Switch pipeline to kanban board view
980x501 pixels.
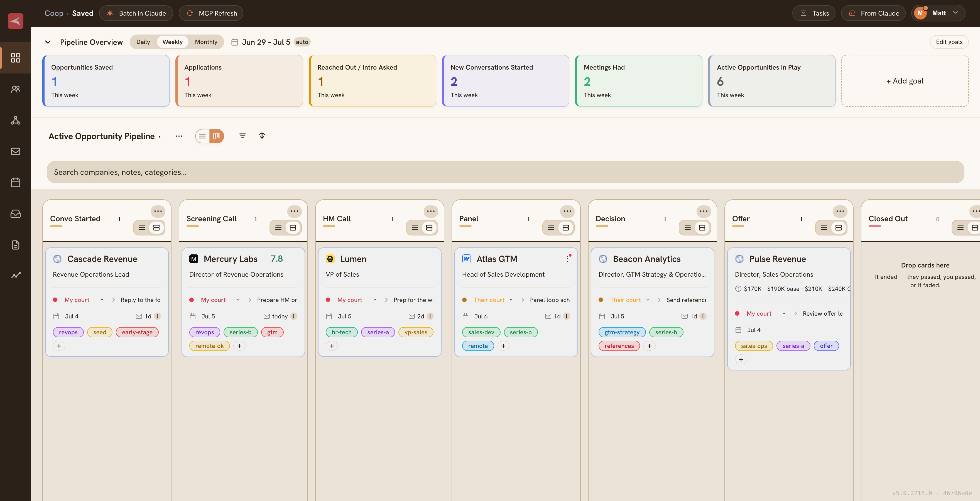pyautogui.click(x=217, y=136)
